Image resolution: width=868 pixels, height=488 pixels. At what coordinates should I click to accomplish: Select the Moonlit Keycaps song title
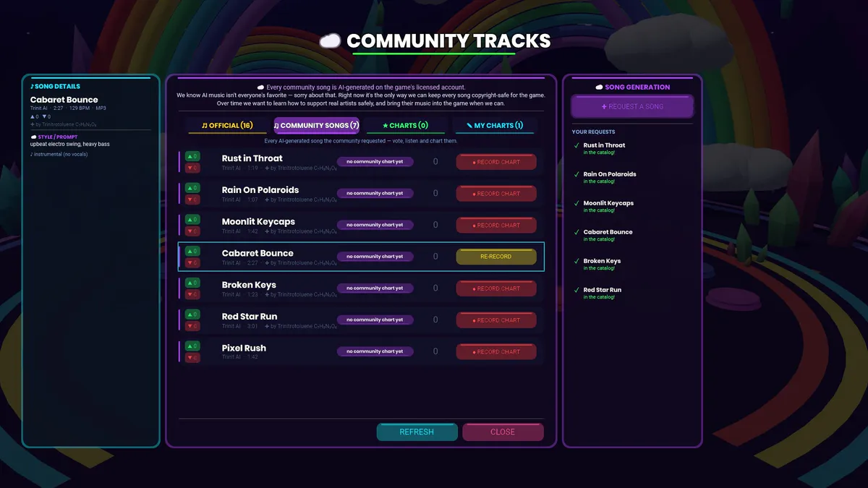pyautogui.click(x=258, y=222)
